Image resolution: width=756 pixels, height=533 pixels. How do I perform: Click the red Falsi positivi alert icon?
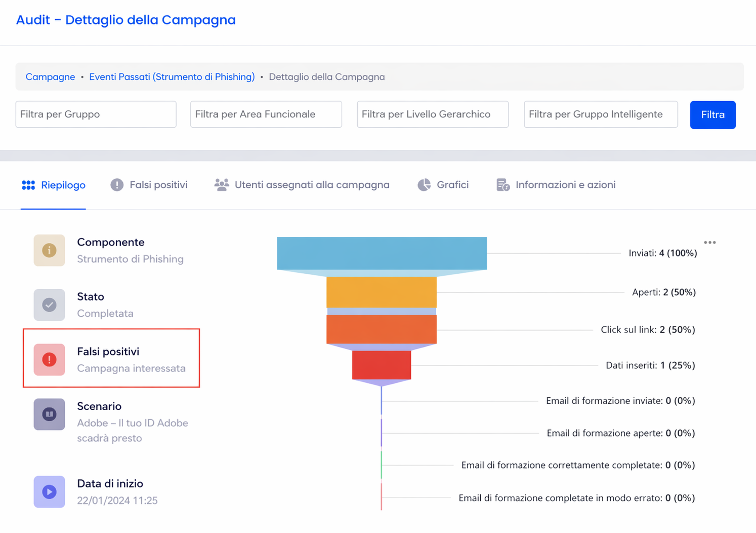pyautogui.click(x=49, y=359)
